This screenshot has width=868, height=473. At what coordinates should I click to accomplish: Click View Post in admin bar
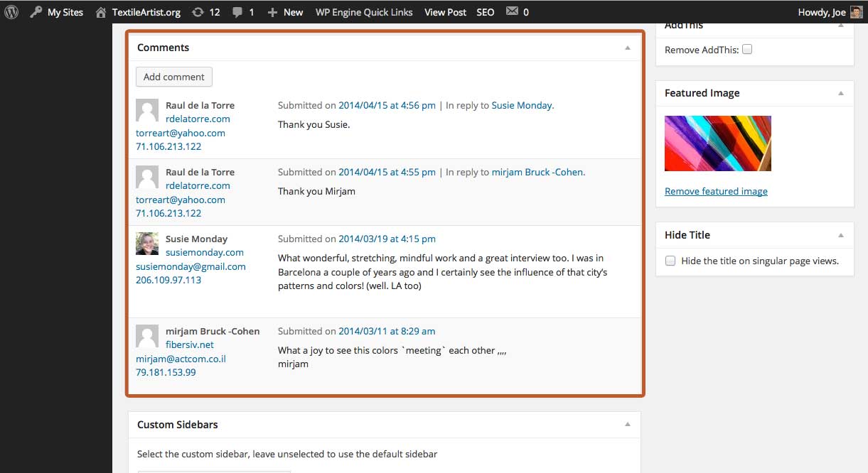point(445,12)
